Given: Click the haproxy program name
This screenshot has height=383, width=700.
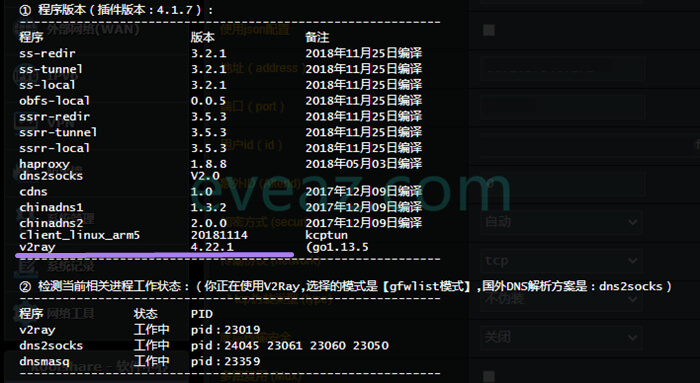Looking at the screenshot, I should point(44,164).
